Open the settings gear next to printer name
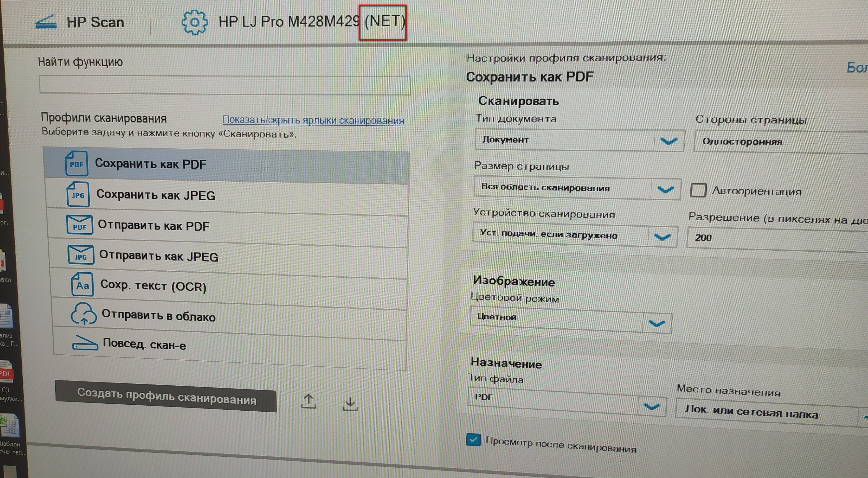This screenshot has width=868, height=478. 194,22
